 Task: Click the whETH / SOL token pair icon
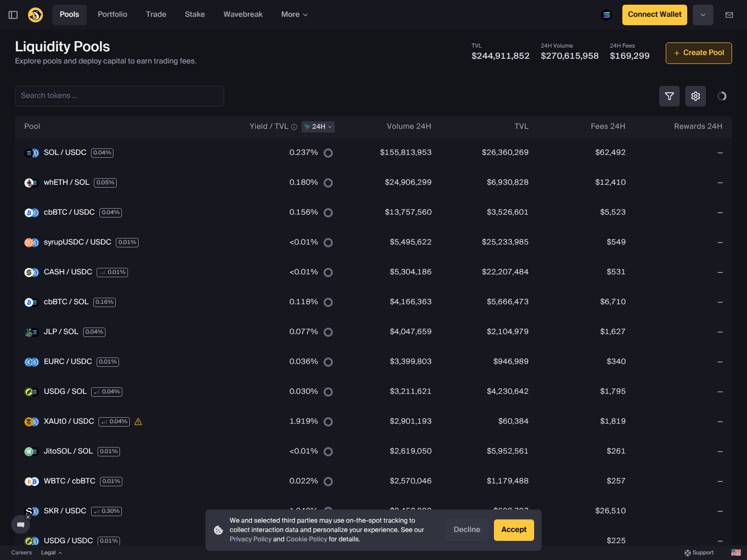pos(31,183)
